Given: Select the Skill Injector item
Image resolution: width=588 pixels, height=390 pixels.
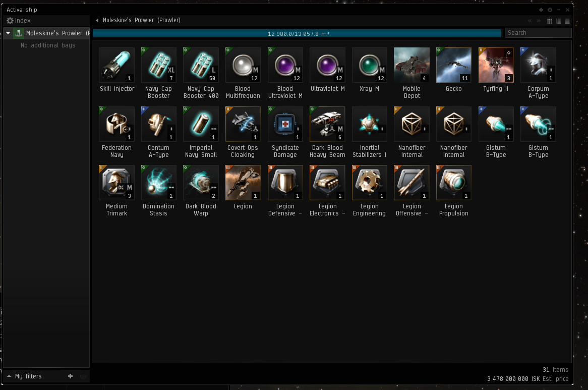Looking at the screenshot, I should point(116,65).
